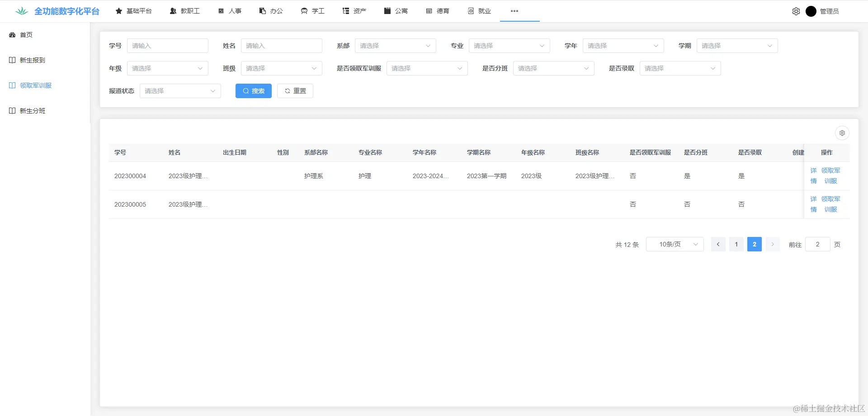868x416 pixels.
Task: Expand the 是否录取 dropdown
Action: [x=680, y=68]
